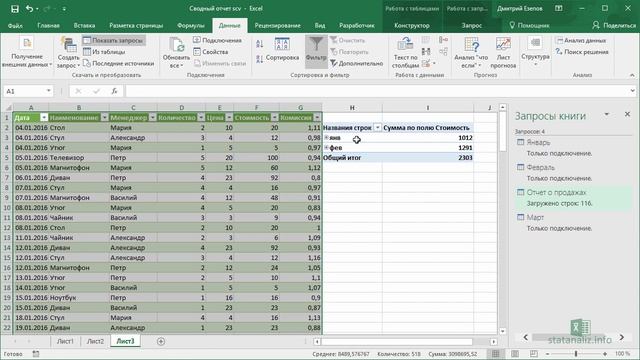Open Recent Sources command
Screen dimensions: 640x360
(118, 63)
